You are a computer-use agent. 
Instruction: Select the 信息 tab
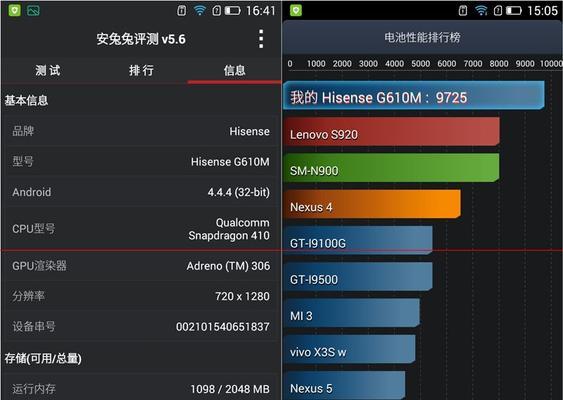pos(234,70)
